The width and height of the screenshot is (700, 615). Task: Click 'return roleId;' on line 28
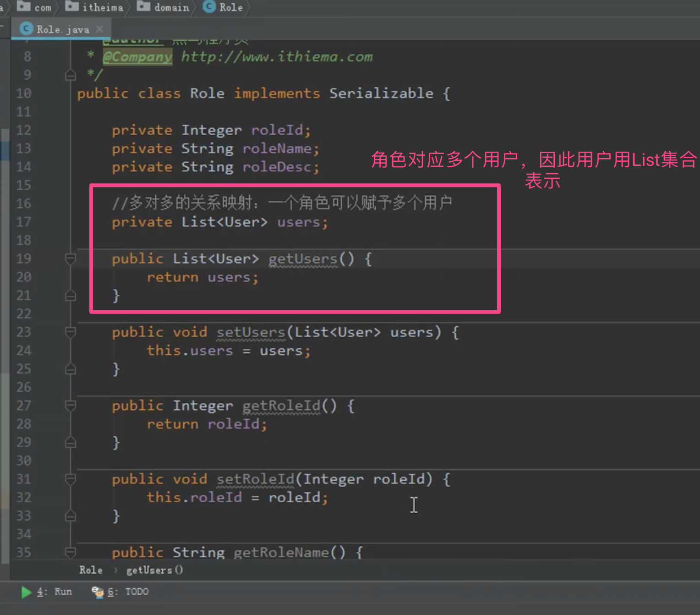(207, 424)
